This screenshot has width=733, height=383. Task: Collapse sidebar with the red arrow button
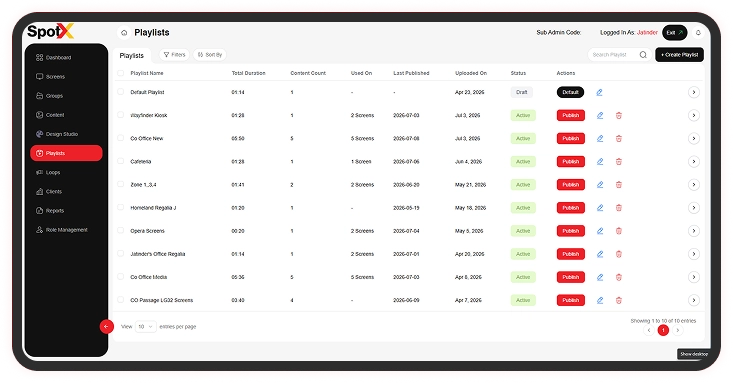(x=107, y=326)
